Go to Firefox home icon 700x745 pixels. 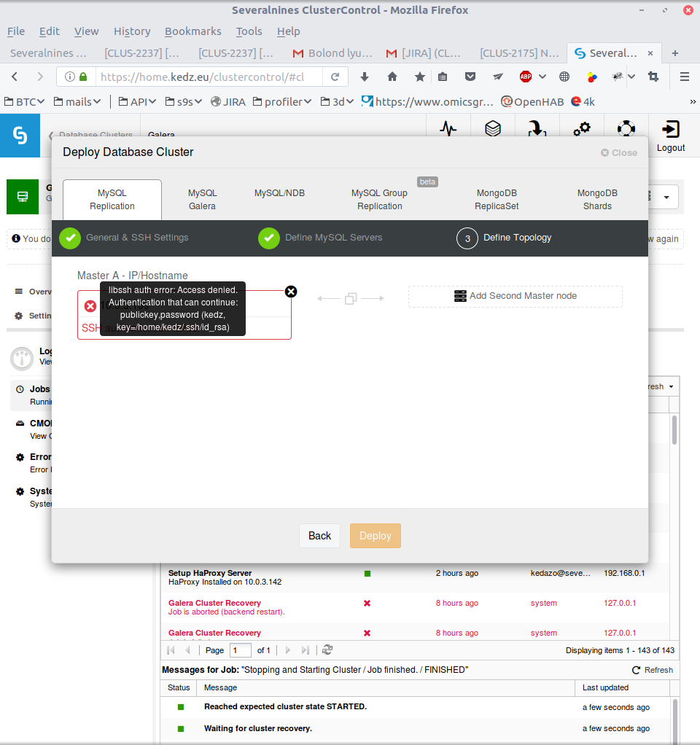click(392, 77)
